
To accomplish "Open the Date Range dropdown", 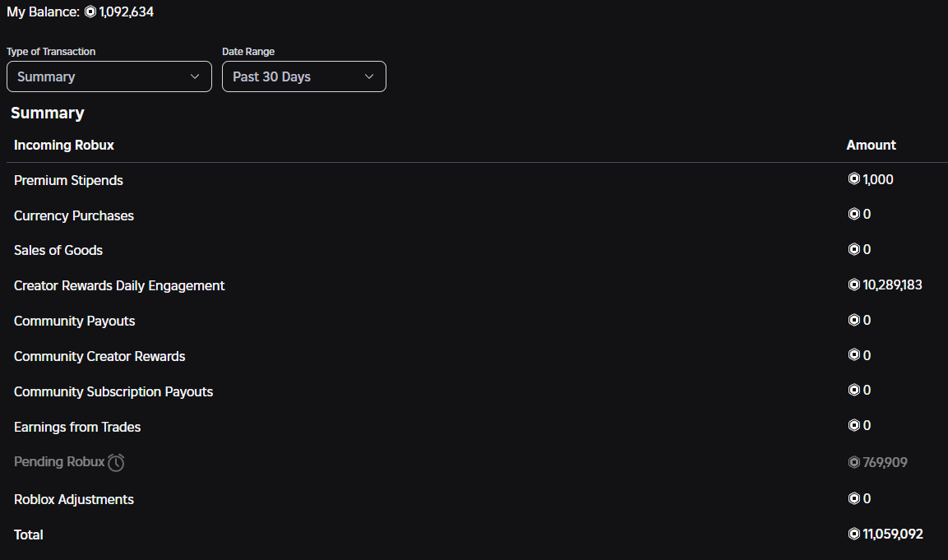I will [x=303, y=76].
